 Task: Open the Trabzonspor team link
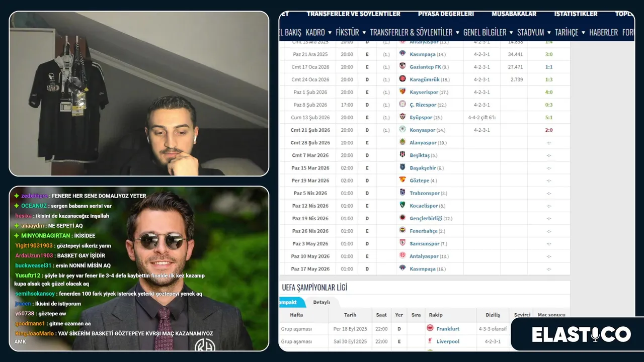point(424,193)
